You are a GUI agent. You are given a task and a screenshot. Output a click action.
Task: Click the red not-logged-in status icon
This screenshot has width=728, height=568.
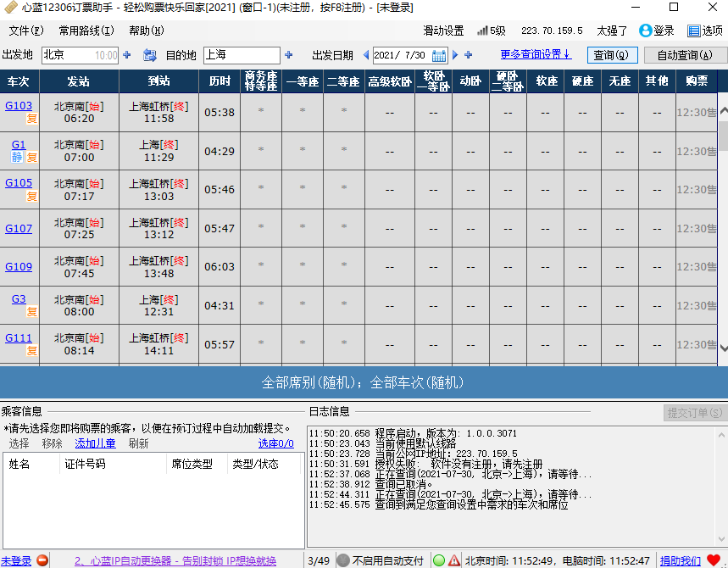pyautogui.click(x=42, y=560)
